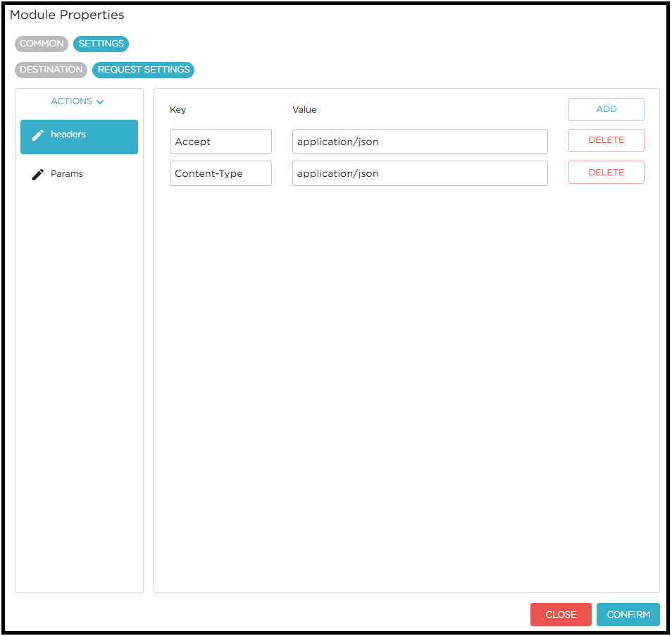Expand the ACTIONS dropdown chevron

click(x=101, y=101)
